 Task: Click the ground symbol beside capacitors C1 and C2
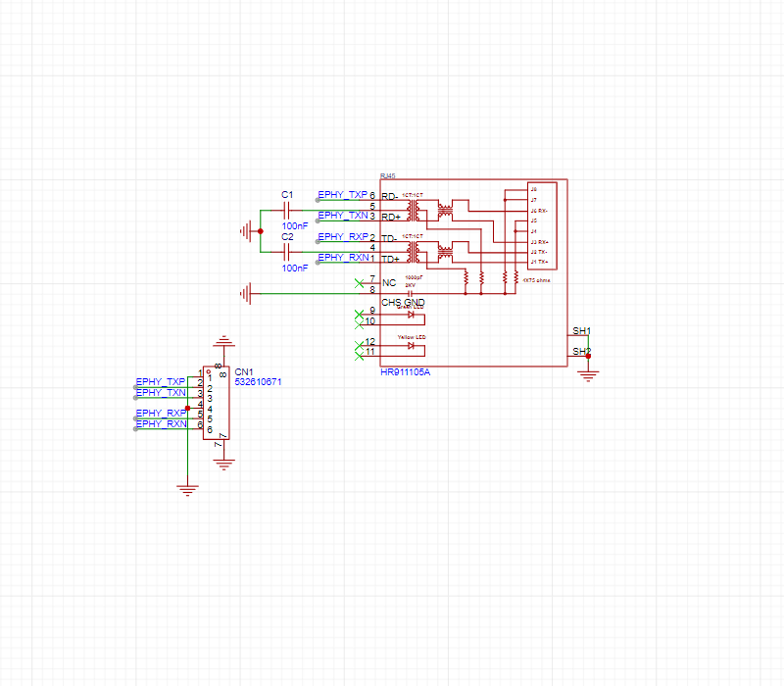(247, 231)
